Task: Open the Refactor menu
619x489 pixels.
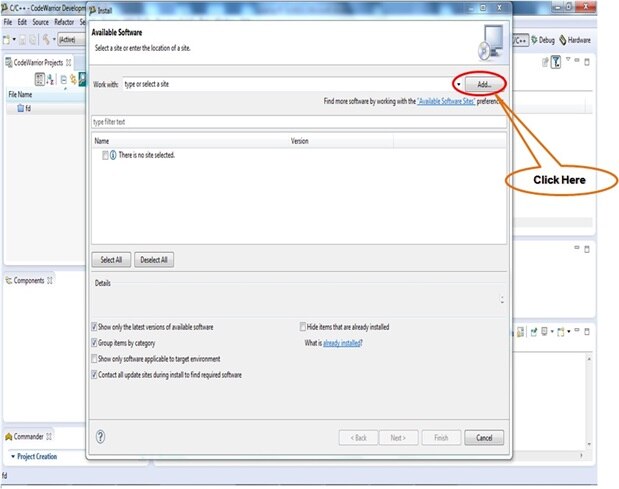Action: [64, 22]
